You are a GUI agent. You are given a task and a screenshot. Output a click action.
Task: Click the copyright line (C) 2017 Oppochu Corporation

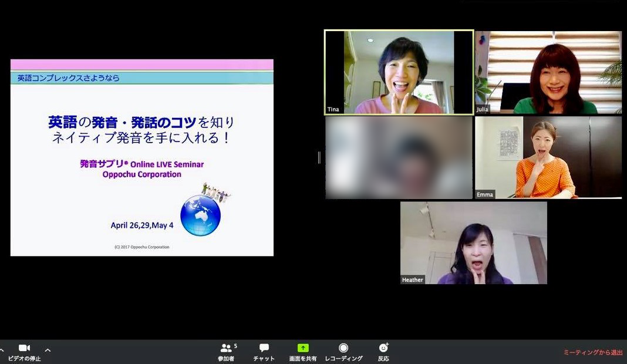point(142,247)
